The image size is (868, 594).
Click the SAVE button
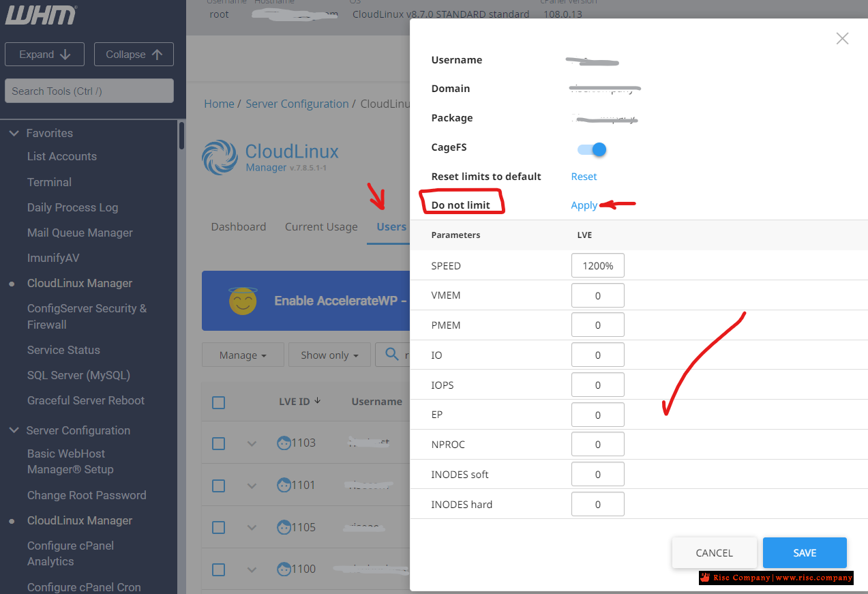805,553
